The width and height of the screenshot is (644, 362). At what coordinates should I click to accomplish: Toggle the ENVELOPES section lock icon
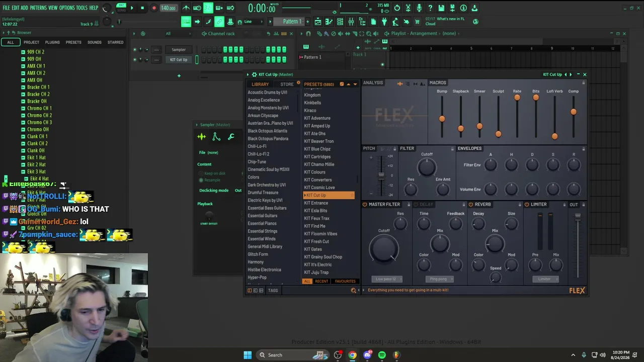tap(584, 149)
